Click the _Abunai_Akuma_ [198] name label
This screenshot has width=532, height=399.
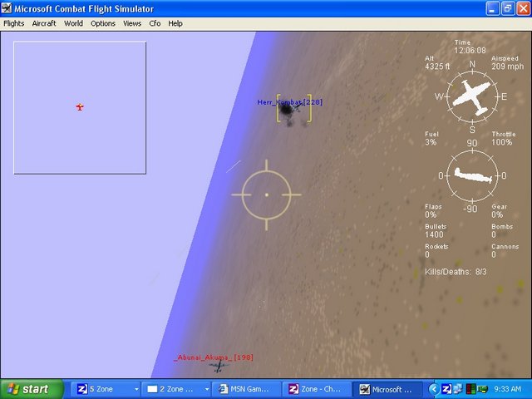pos(214,357)
